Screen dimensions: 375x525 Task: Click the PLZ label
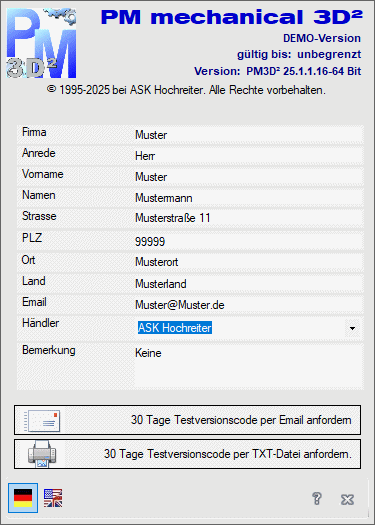coord(32,238)
